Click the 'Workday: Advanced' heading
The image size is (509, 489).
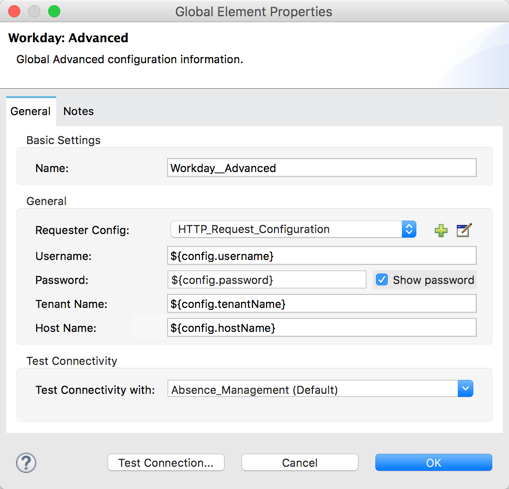tap(68, 38)
